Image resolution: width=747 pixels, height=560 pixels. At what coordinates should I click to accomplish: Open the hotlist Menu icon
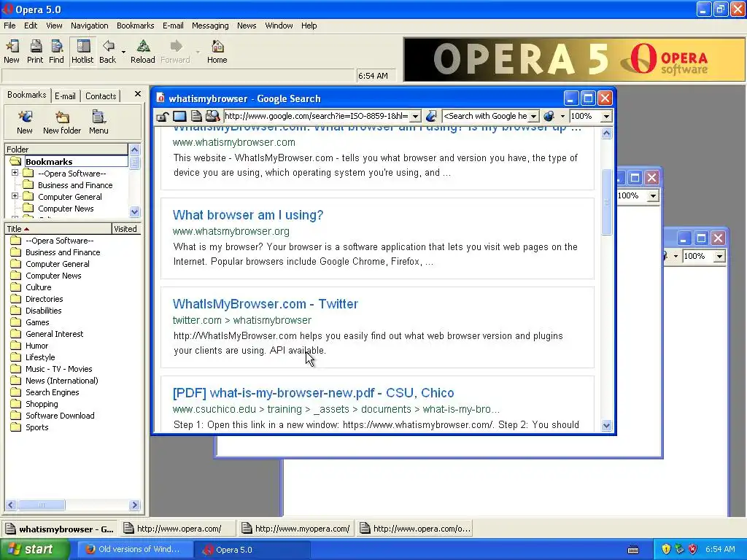click(98, 122)
